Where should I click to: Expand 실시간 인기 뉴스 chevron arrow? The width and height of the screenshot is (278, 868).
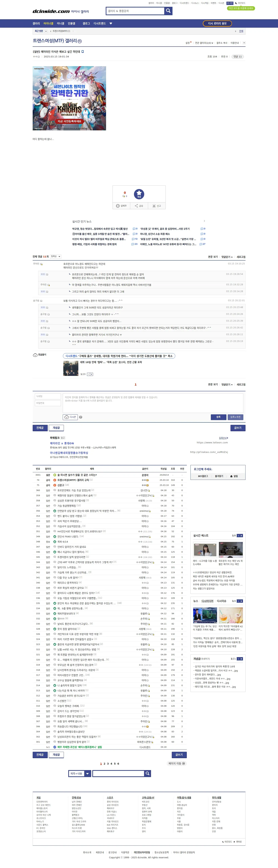(204, 221)
